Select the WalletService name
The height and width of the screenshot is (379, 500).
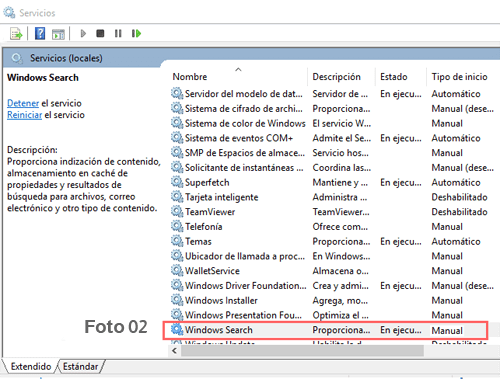pos(212,271)
